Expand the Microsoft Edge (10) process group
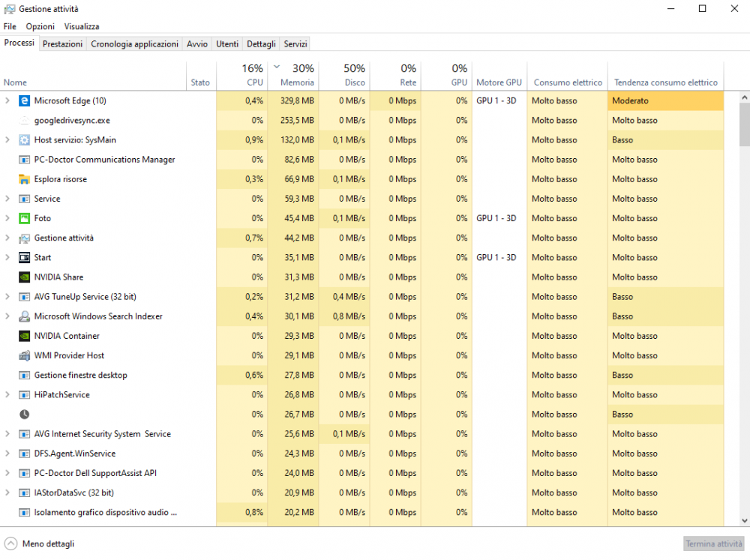This screenshot has height=560, width=750. (x=7, y=101)
